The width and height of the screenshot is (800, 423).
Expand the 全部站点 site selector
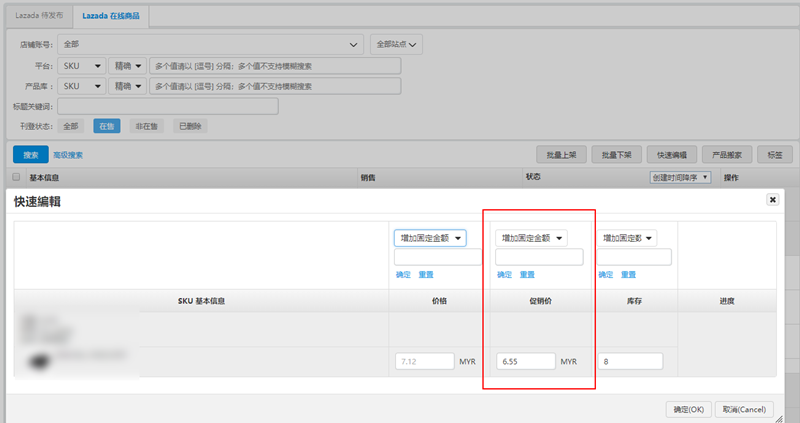click(396, 44)
